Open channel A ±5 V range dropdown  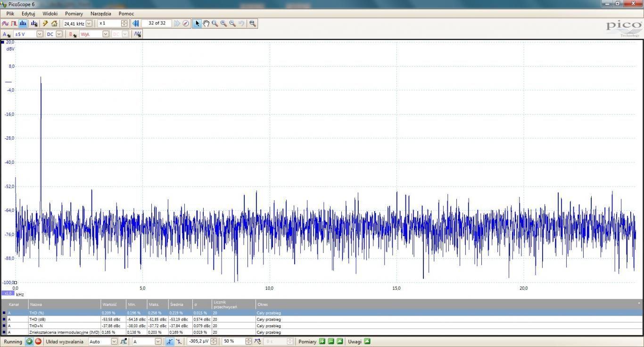click(x=40, y=34)
